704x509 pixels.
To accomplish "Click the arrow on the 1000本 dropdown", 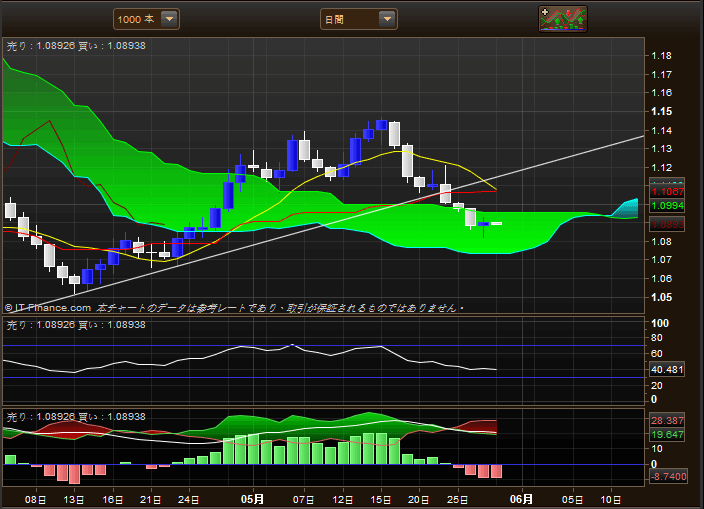I will click(170, 19).
